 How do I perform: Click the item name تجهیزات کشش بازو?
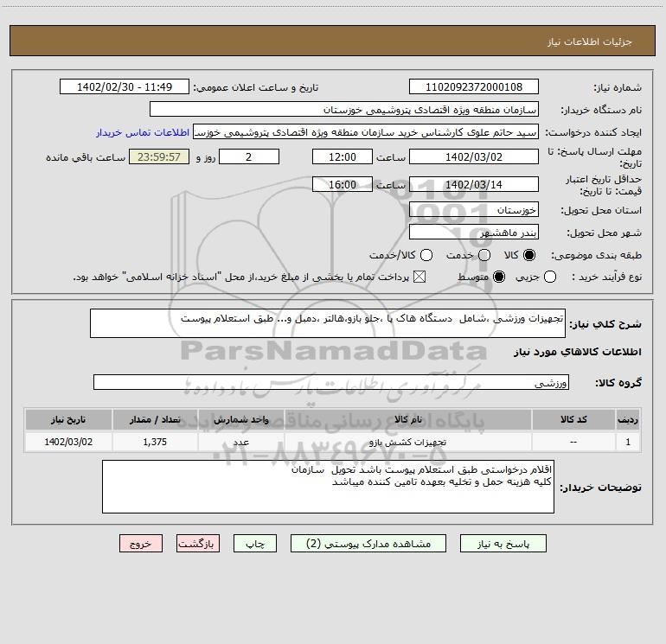[407, 442]
